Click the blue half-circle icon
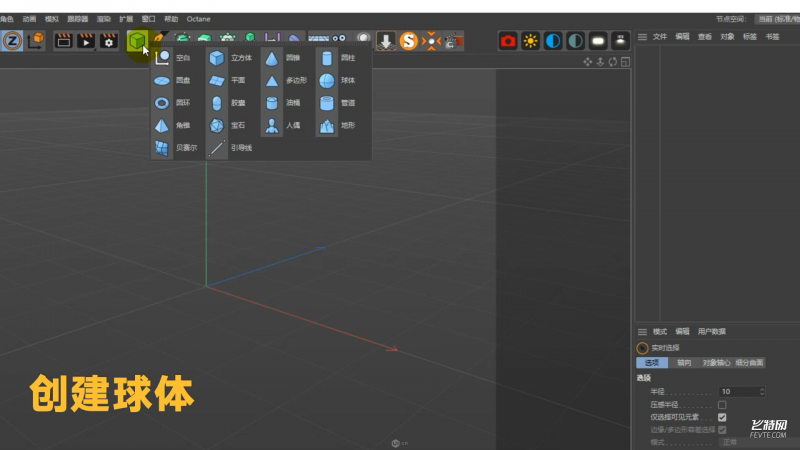Image resolution: width=800 pixels, height=450 pixels. point(553,41)
